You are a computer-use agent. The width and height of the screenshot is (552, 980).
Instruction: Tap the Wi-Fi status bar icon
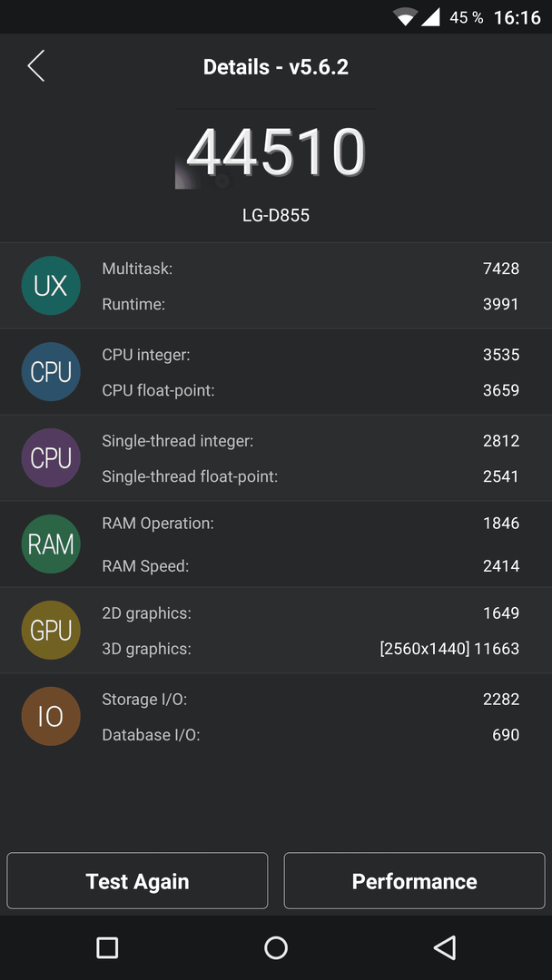[405, 17]
